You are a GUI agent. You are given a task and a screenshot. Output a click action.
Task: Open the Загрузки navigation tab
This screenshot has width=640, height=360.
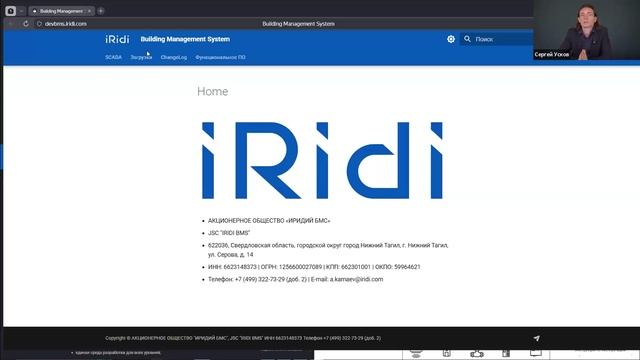coord(141,57)
